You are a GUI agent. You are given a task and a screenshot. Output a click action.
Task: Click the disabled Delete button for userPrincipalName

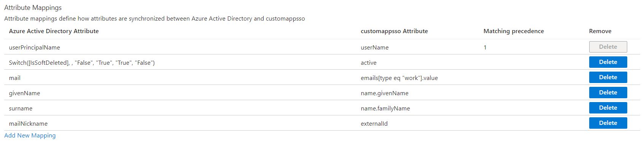point(608,47)
